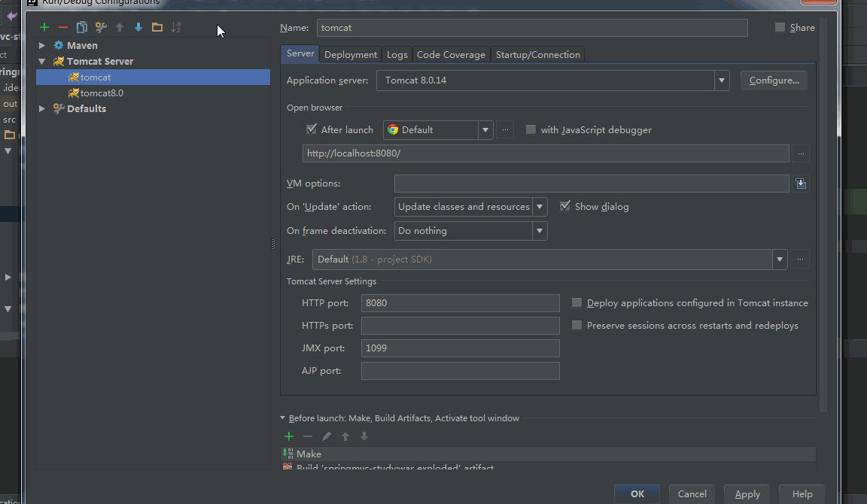Click the Configure... button
This screenshot has height=504, width=867.
tap(774, 80)
